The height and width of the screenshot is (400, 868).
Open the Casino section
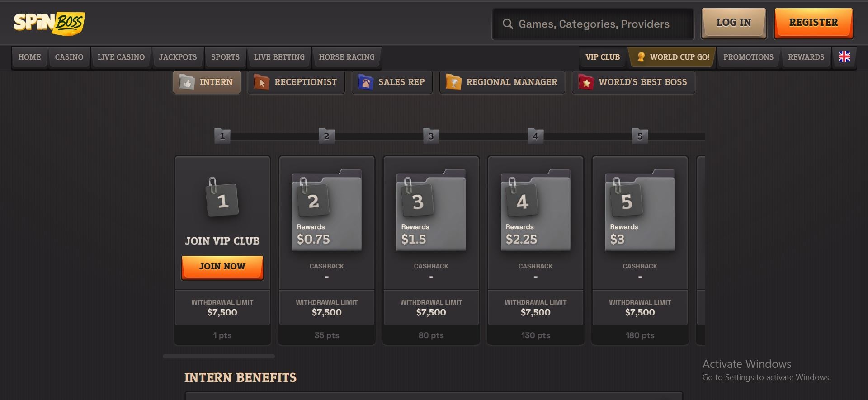coord(69,57)
